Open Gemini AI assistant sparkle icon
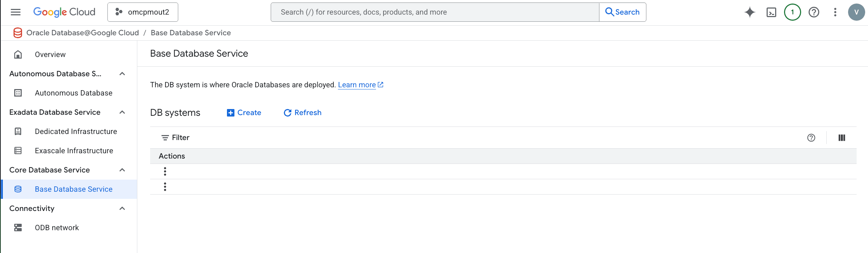 click(750, 12)
